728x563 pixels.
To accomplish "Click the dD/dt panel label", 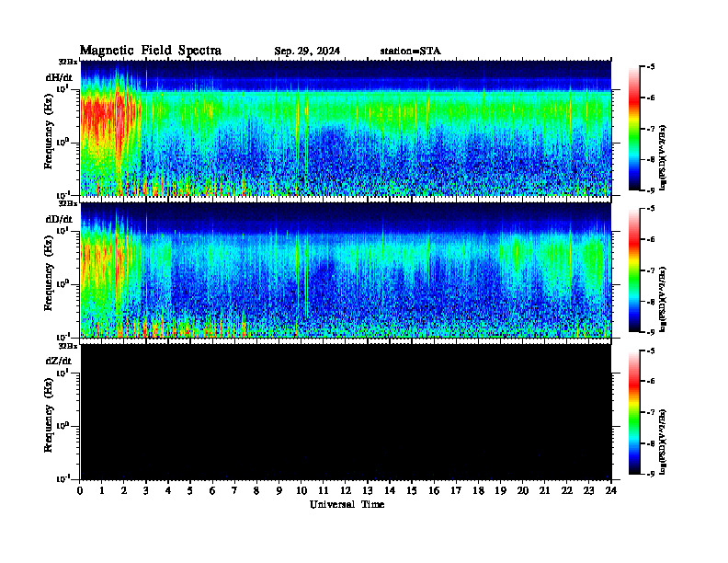I will 59,219.
